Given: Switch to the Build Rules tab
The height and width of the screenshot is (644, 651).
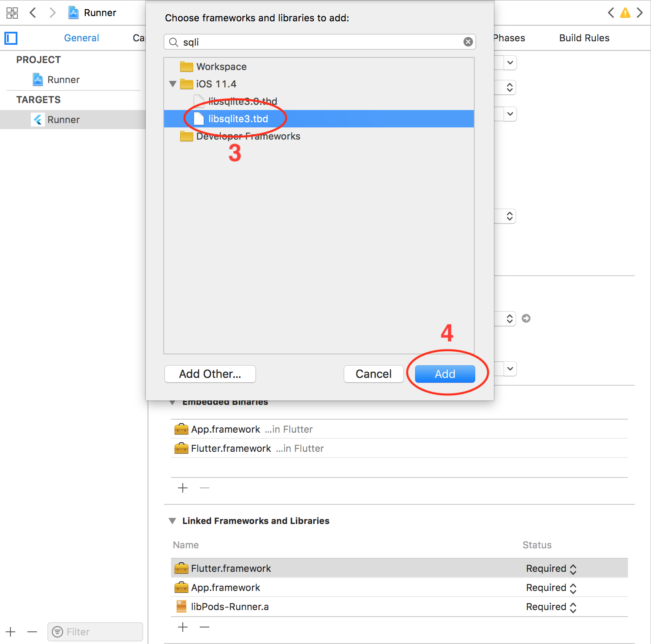Looking at the screenshot, I should 584,38.
